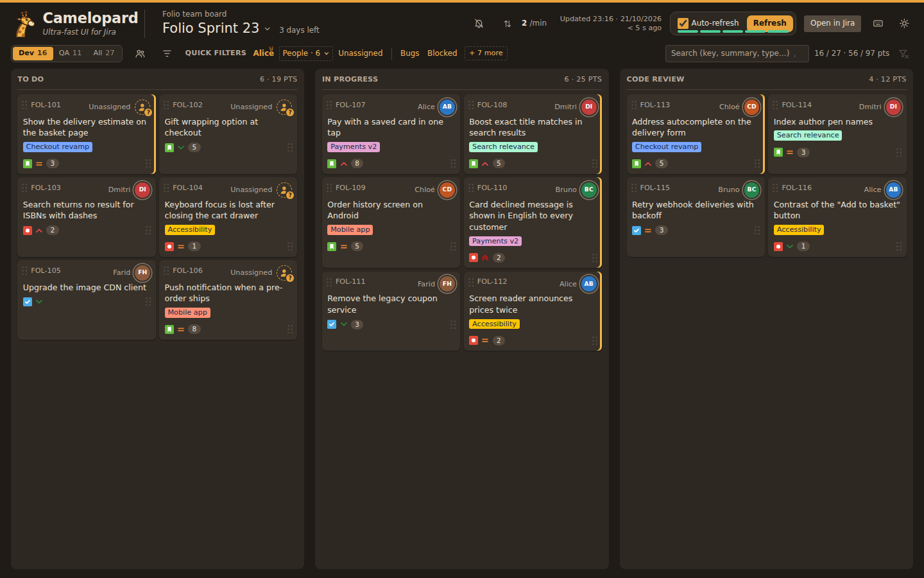Image resolution: width=924 pixels, height=578 pixels.
Task: Click Checkout revamp label on FOL-101
Action: (58, 147)
